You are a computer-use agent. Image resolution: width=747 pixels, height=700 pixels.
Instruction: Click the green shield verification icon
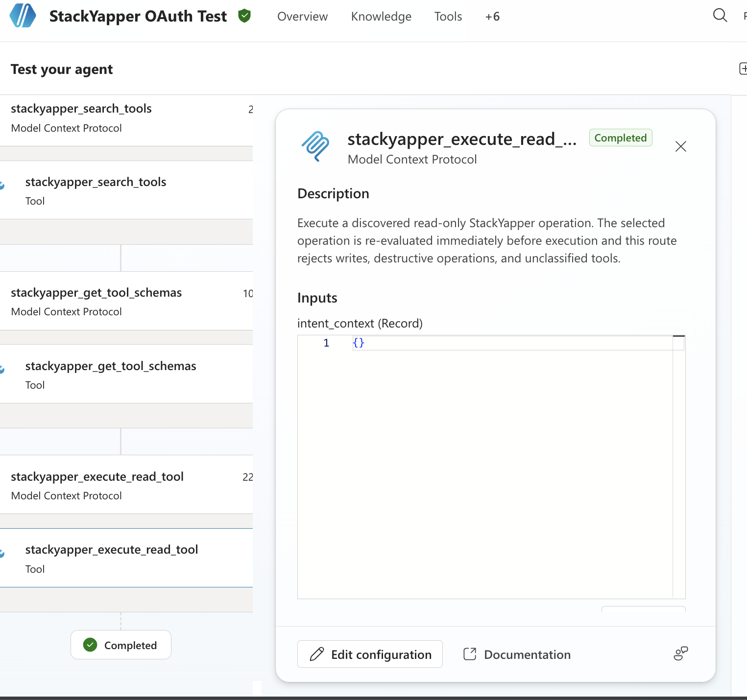tap(244, 16)
